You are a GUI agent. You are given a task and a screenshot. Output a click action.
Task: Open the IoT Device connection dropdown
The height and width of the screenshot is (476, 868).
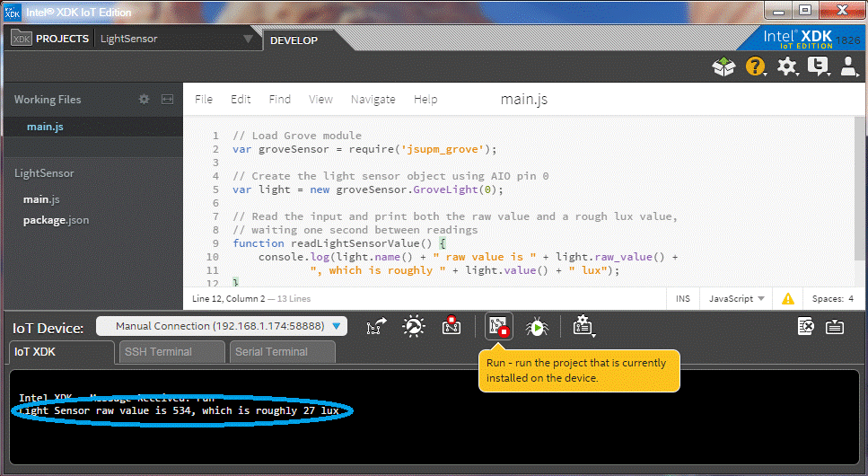[x=222, y=326]
